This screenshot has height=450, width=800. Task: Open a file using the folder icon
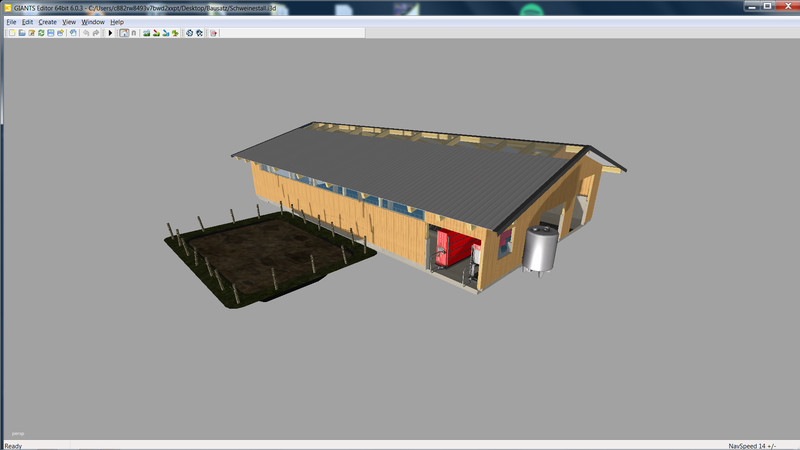coord(22,33)
